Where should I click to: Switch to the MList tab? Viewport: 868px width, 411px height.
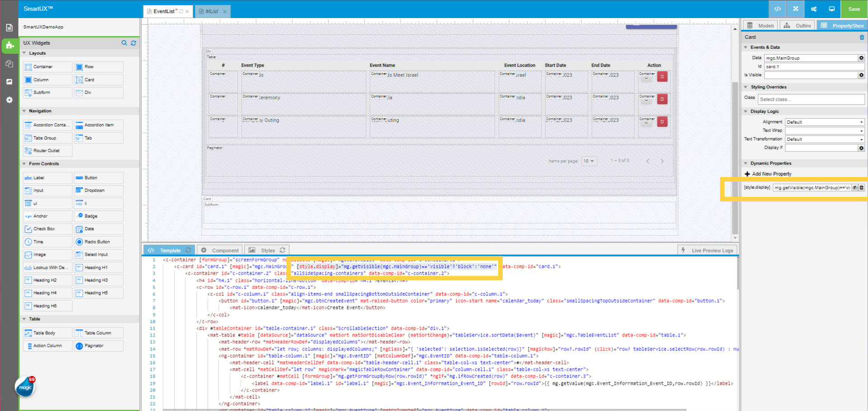(212, 11)
